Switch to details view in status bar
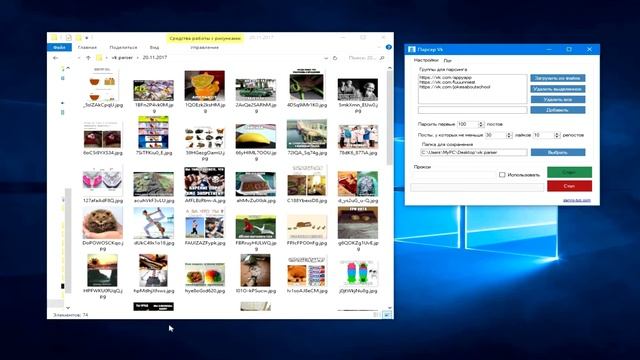The width and height of the screenshot is (640, 360). coord(376,315)
